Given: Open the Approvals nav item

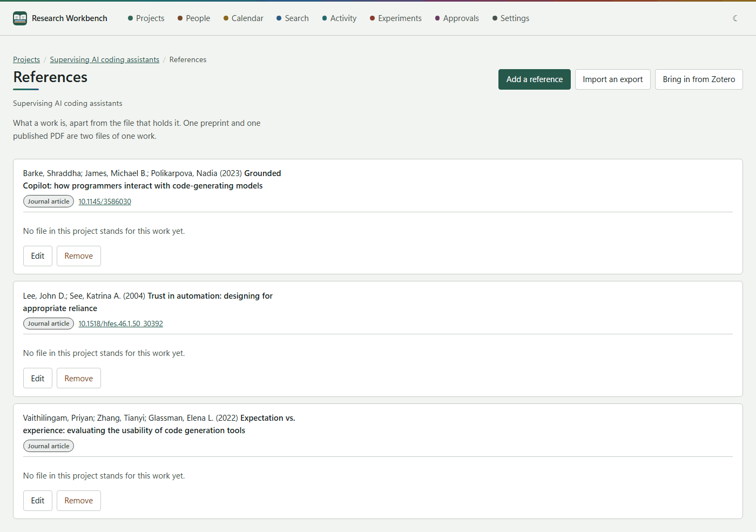Looking at the screenshot, I should pos(457,18).
